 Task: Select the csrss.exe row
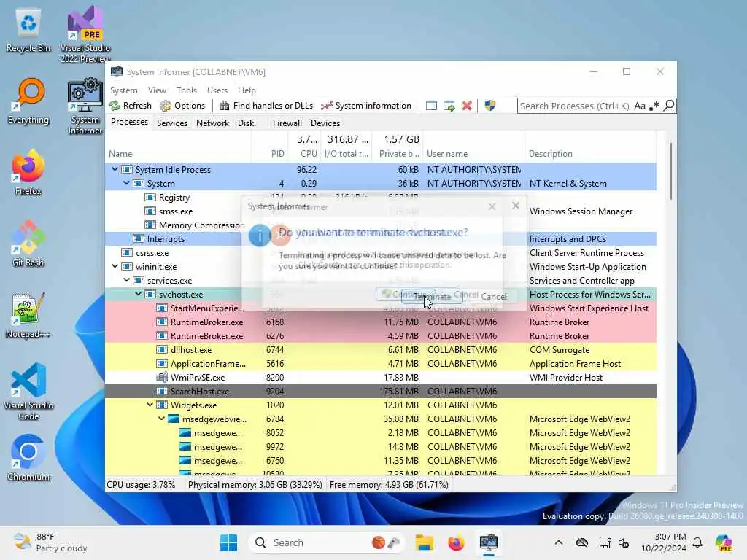[x=380, y=253]
